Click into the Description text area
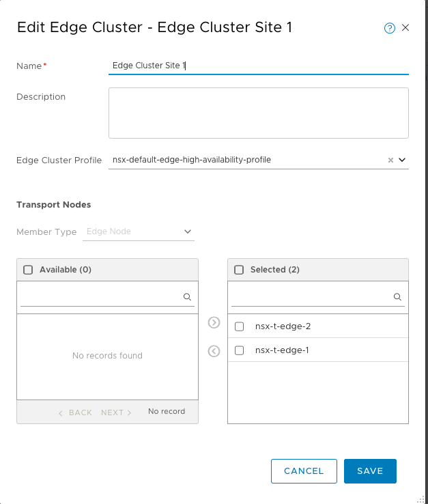428x504 pixels. [258, 113]
